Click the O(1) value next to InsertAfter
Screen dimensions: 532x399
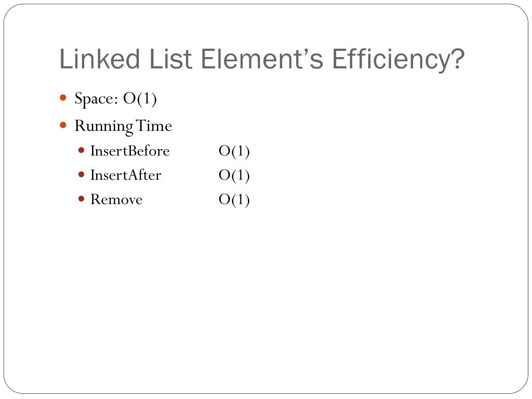(x=234, y=176)
